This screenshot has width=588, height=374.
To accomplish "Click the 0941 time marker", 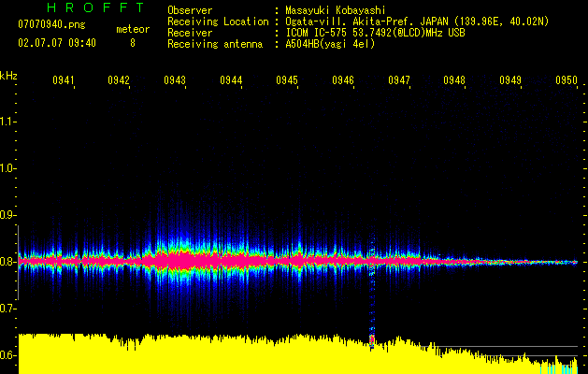I will point(64,81).
